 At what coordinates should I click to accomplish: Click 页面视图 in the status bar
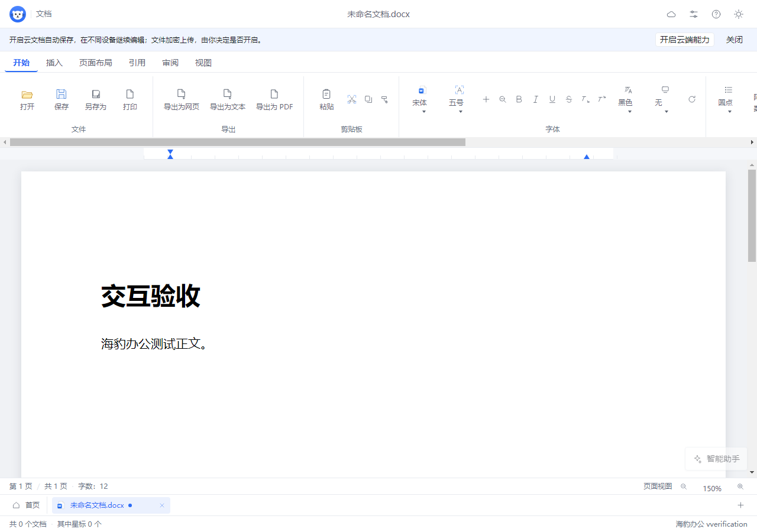658,486
